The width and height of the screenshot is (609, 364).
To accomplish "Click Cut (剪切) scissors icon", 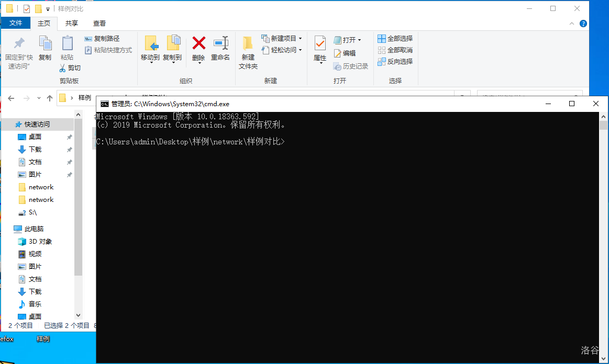I will [70, 68].
